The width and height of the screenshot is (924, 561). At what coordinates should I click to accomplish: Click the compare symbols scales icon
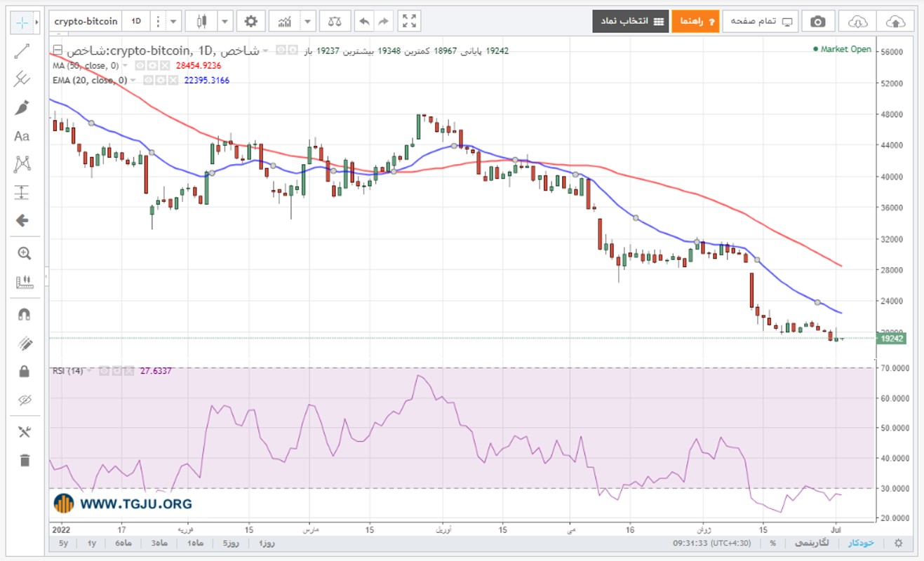click(x=335, y=21)
